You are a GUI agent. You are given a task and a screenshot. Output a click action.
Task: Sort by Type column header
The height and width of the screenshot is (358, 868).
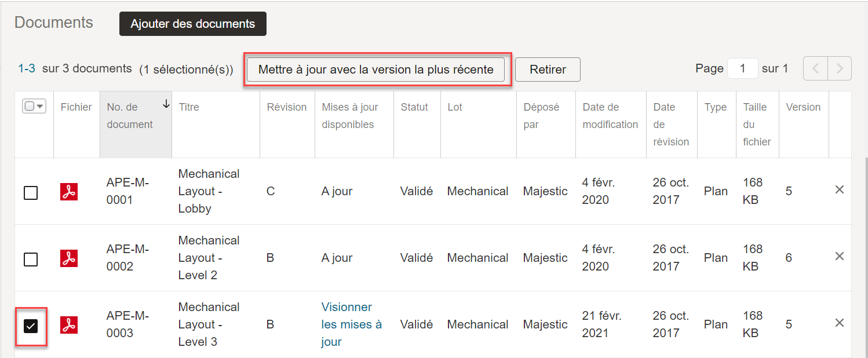click(x=716, y=107)
